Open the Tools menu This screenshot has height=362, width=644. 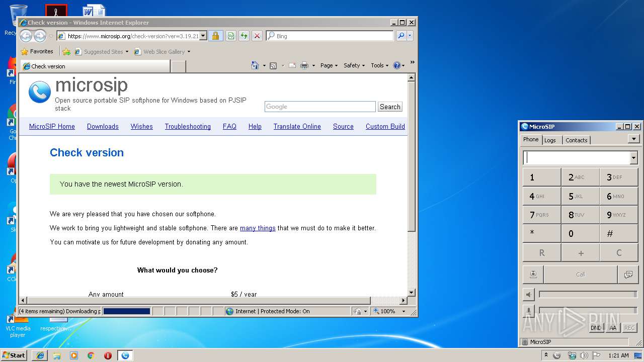380,65
